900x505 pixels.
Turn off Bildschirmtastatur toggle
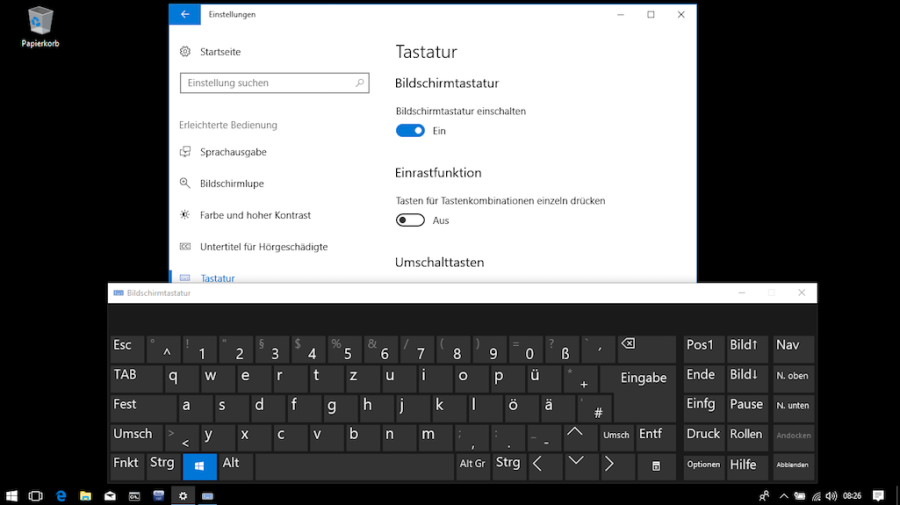(410, 131)
